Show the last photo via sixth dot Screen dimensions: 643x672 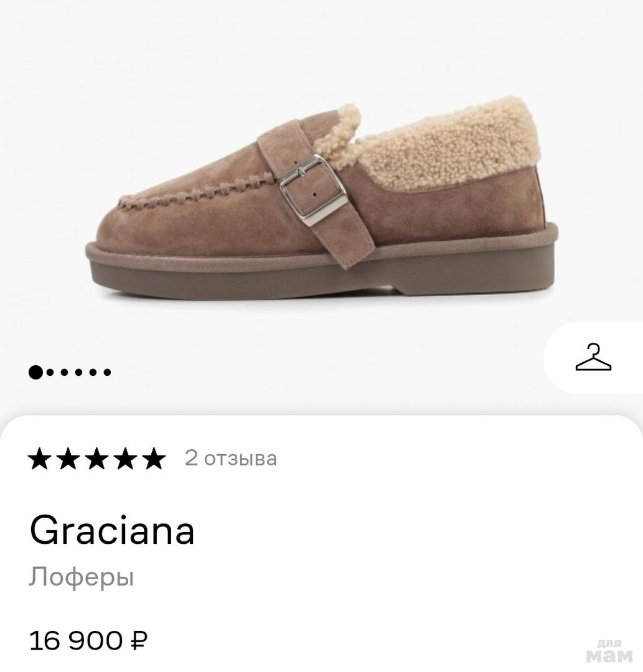click(x=108, y=372)
